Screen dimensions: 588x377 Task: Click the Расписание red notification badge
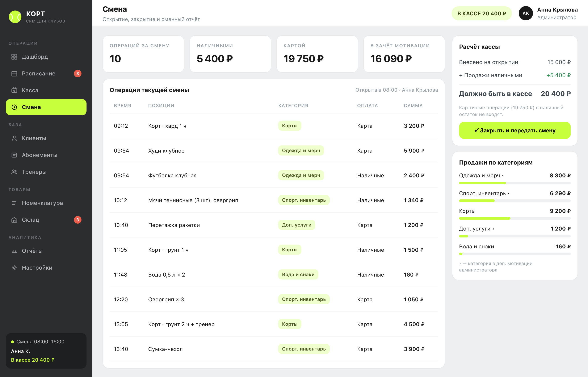click(x=77, y=74)
